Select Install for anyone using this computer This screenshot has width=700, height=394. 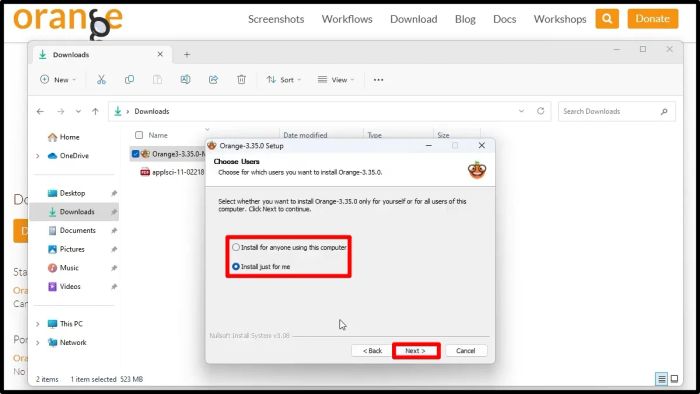click(289, 247)
